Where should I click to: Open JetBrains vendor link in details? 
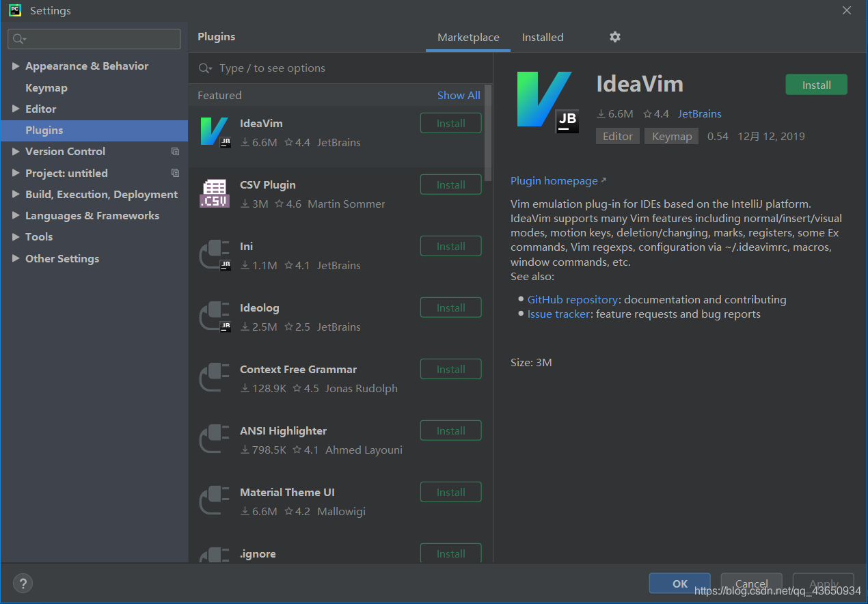[699, 113]
